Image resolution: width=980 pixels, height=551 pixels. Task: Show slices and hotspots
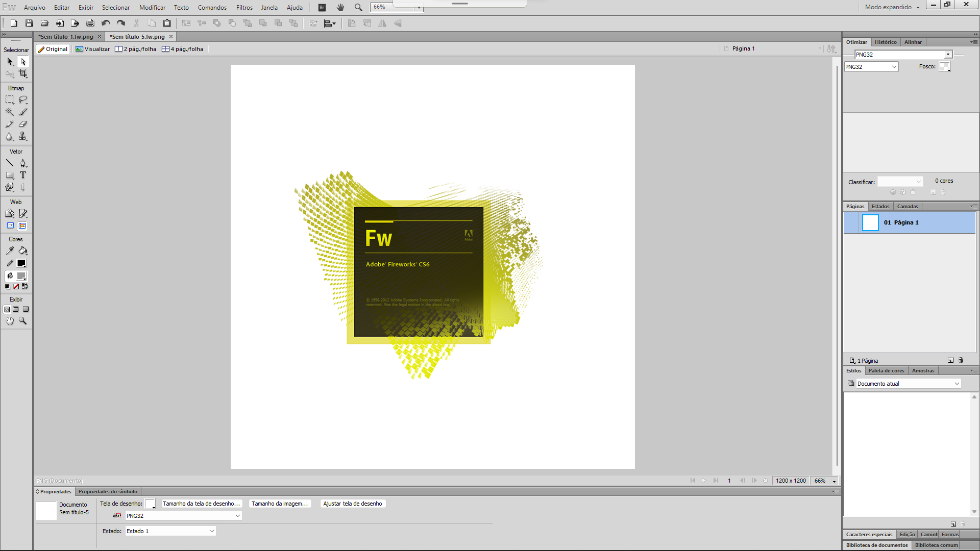(x=22, y=226)
